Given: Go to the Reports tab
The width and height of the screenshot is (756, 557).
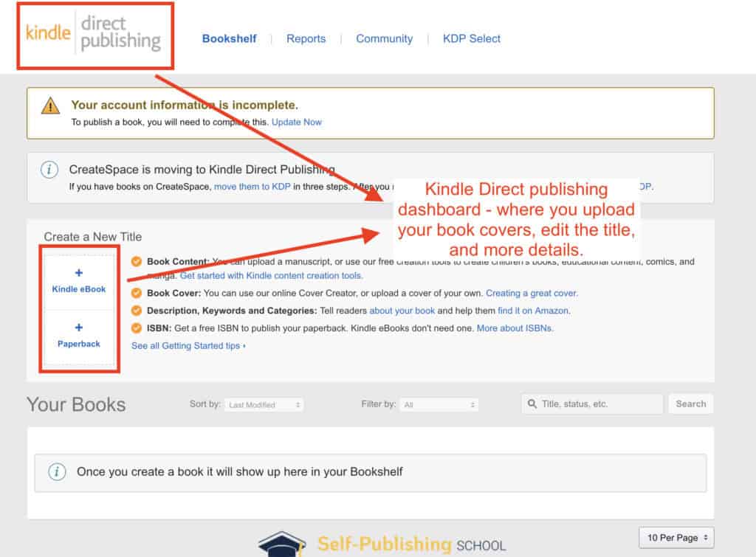Looking at the screenshot, I should 306,38.
